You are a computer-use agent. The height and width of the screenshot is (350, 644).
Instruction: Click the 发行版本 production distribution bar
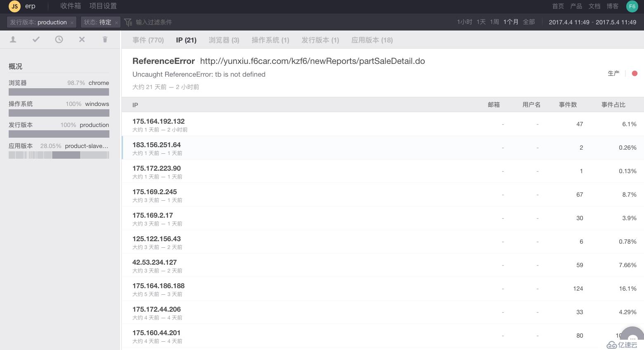tap(59, 134)
